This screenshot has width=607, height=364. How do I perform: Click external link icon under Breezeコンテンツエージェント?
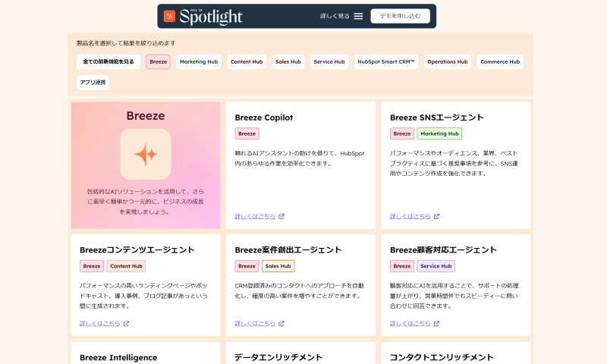pyautogui.click(x=126, y=323)
